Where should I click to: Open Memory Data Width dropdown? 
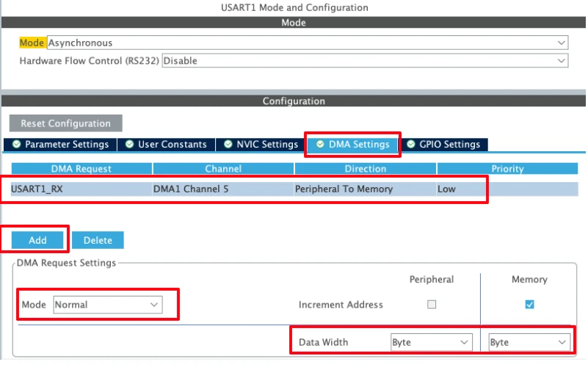[529, 342]
